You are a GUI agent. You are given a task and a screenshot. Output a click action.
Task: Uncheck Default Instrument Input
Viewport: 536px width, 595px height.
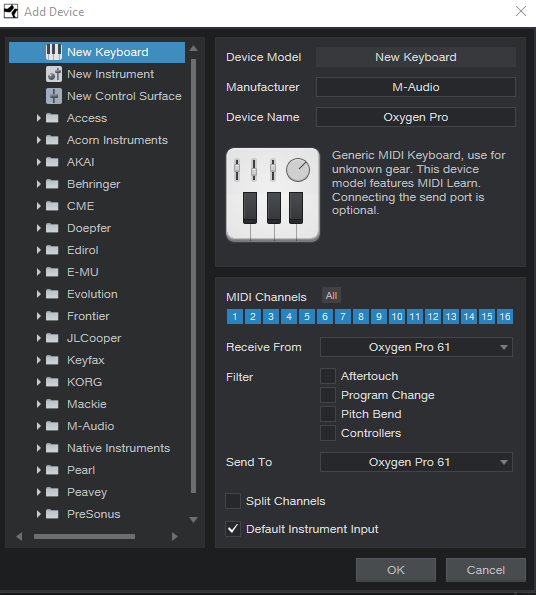tap(233, 529)
